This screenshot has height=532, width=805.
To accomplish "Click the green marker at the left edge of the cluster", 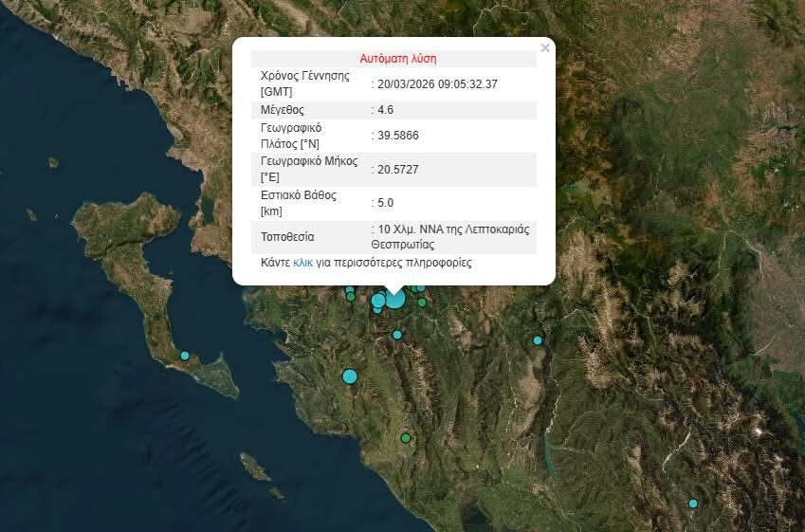I will click(x=351, y=296).
